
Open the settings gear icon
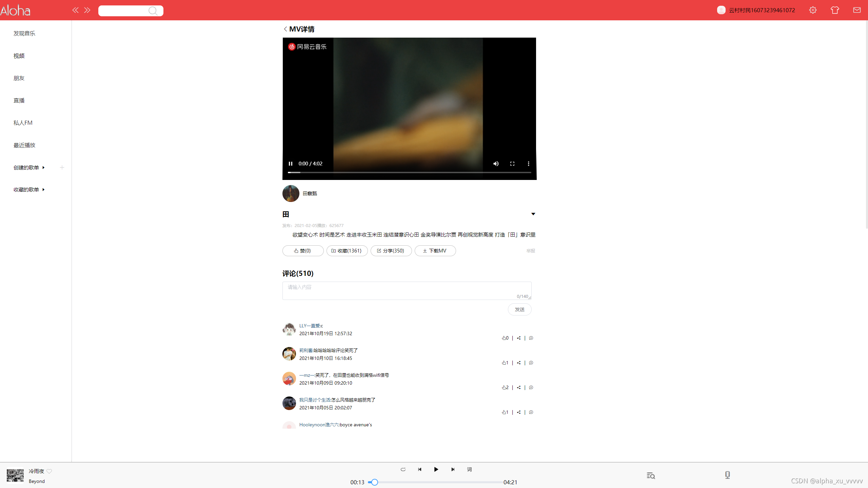(813, 10)
